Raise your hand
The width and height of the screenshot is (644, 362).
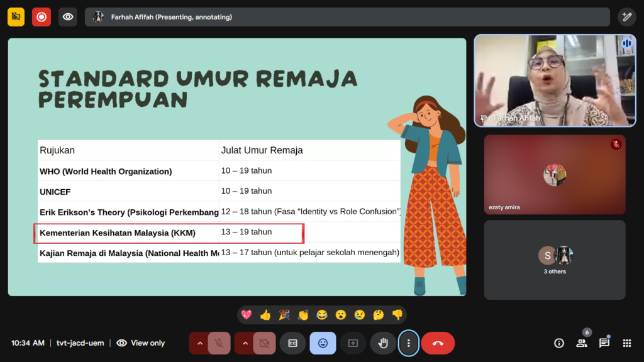tap(383, 343)
